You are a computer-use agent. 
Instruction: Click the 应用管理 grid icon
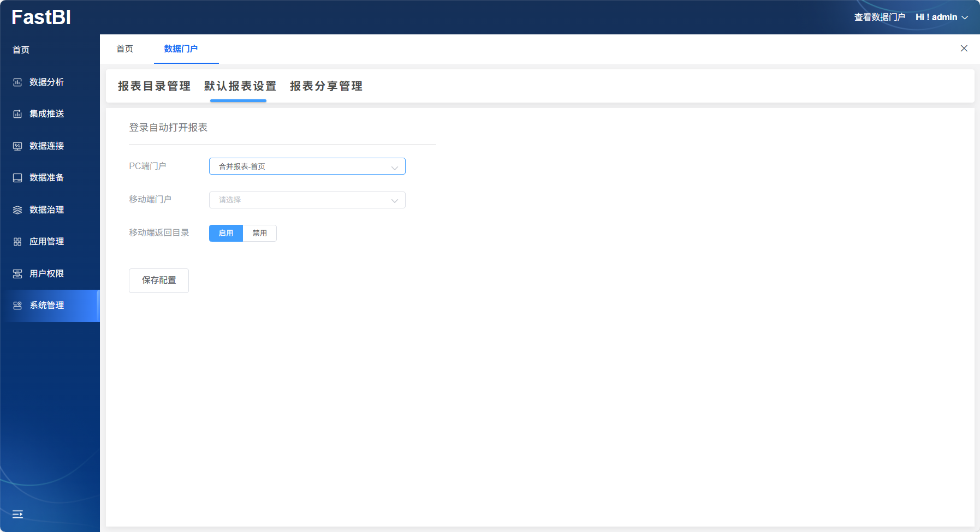pos(17,242)
